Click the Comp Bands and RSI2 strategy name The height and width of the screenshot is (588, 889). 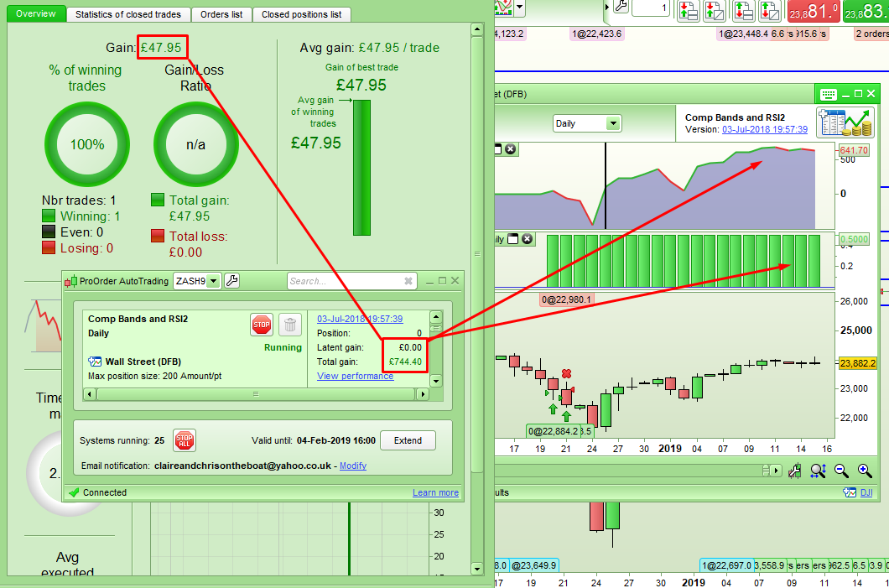point(138,319)
